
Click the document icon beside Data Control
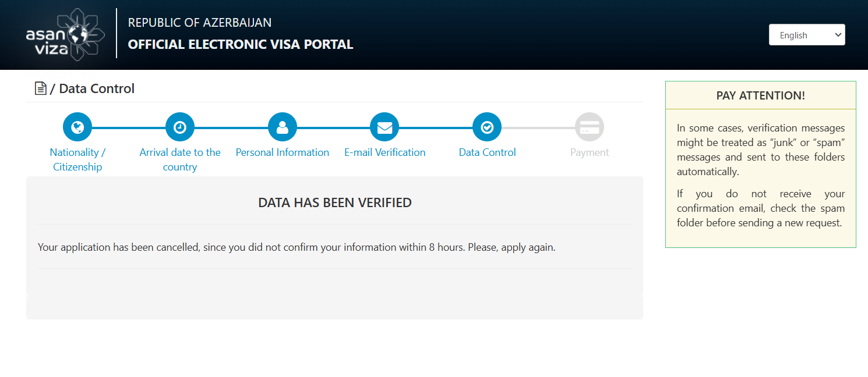point(40,88)
